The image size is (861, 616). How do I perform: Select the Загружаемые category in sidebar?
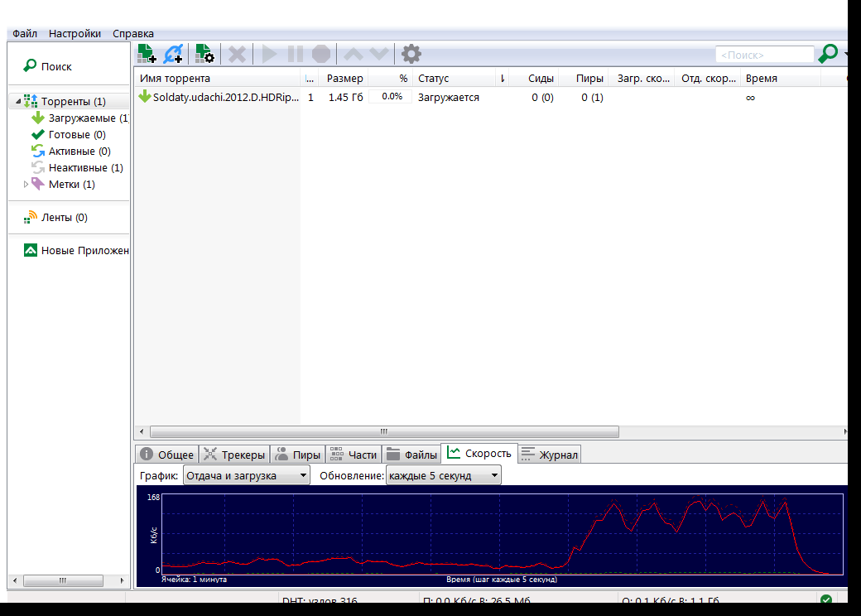pos(83,118)
